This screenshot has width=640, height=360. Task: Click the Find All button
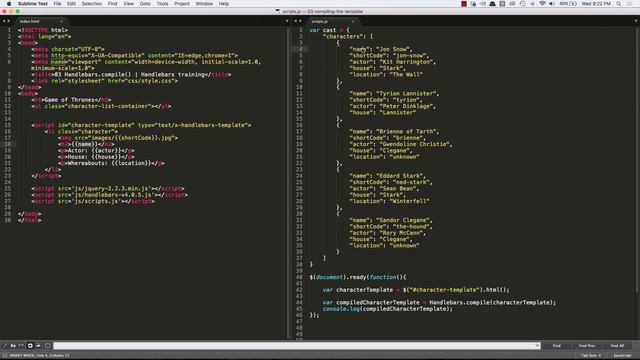point(617,346)
